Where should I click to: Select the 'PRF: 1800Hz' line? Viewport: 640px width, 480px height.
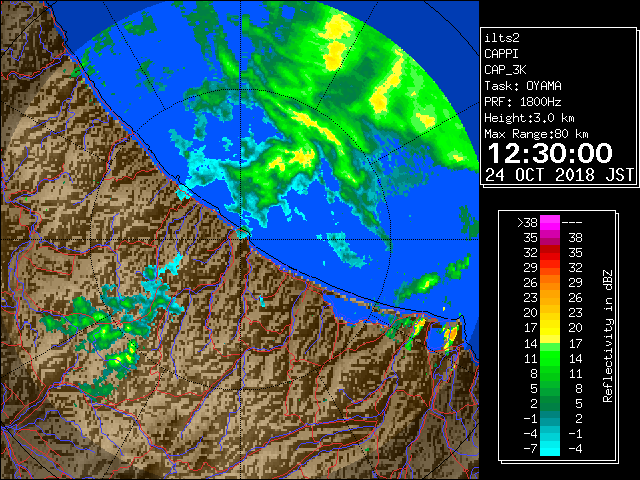pos(522,102)
